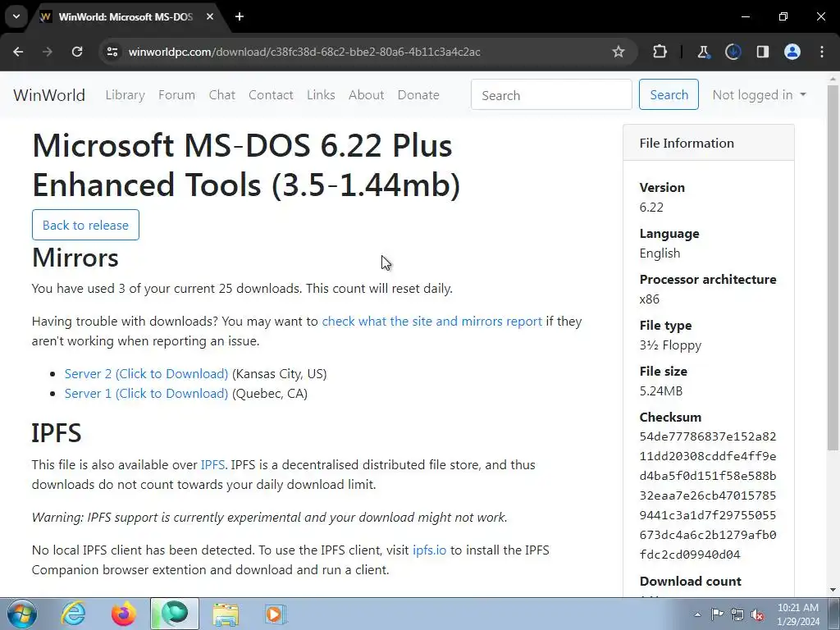Screen dimensions: 840x630
Task: Toggle the browser side panel icon
Action: [x=763, y=52]
